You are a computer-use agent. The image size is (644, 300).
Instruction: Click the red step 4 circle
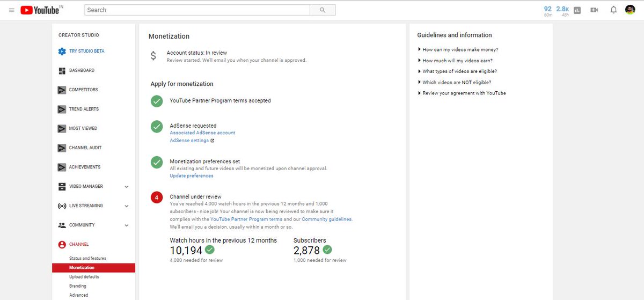[x=157, y=197]
